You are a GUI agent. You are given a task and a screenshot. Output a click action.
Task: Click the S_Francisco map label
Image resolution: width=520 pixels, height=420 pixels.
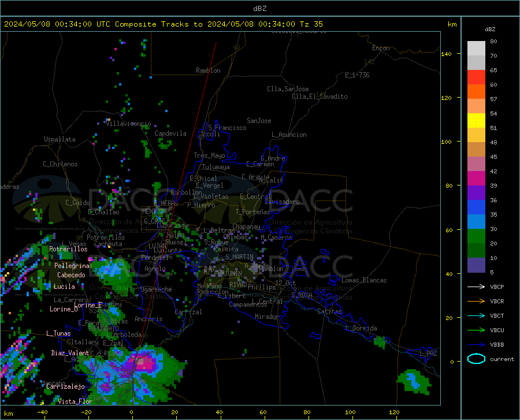click(227, 128)
